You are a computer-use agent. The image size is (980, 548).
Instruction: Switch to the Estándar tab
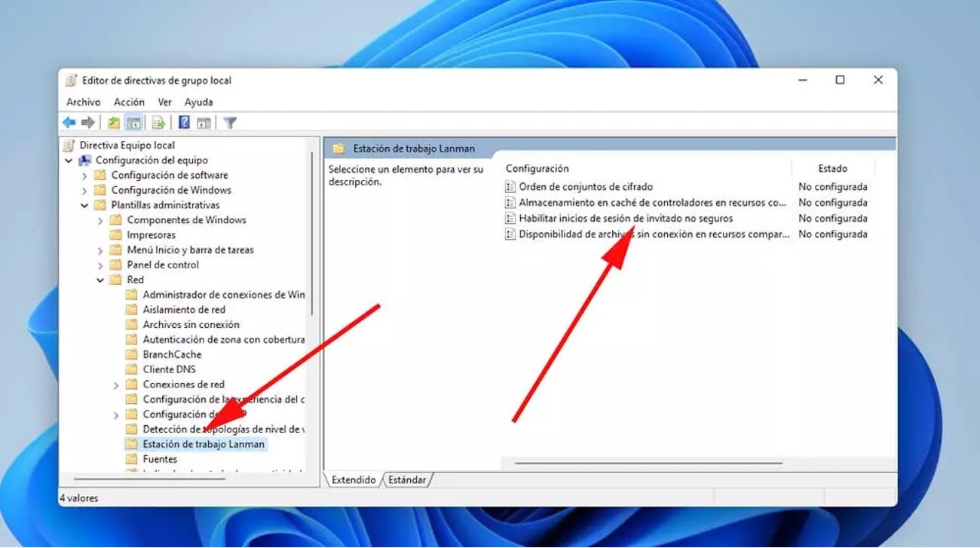pos(407,480)
